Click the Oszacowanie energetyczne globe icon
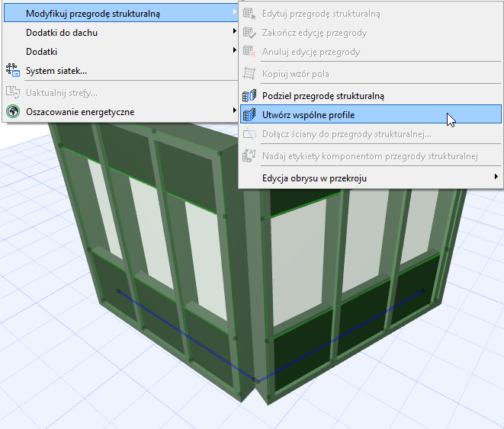Viewport: 504px width, 429px height. (x=12, y=112)
